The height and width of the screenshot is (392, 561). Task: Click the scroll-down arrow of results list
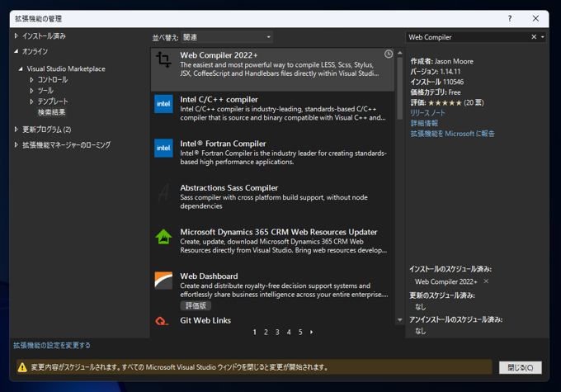click(400, 320)
